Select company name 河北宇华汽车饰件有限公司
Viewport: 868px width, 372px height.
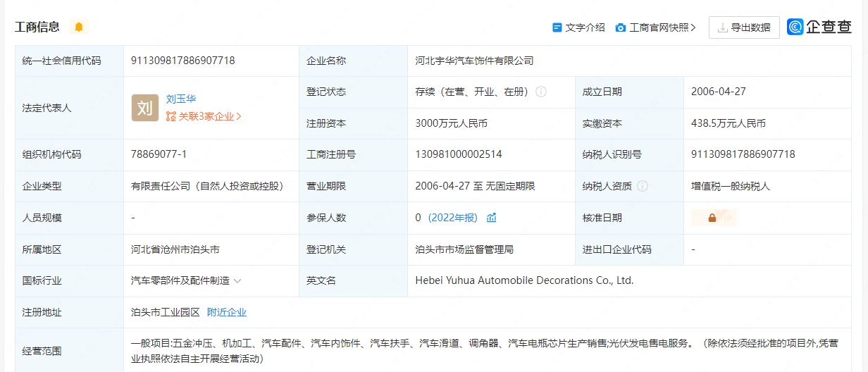(475, 61)
